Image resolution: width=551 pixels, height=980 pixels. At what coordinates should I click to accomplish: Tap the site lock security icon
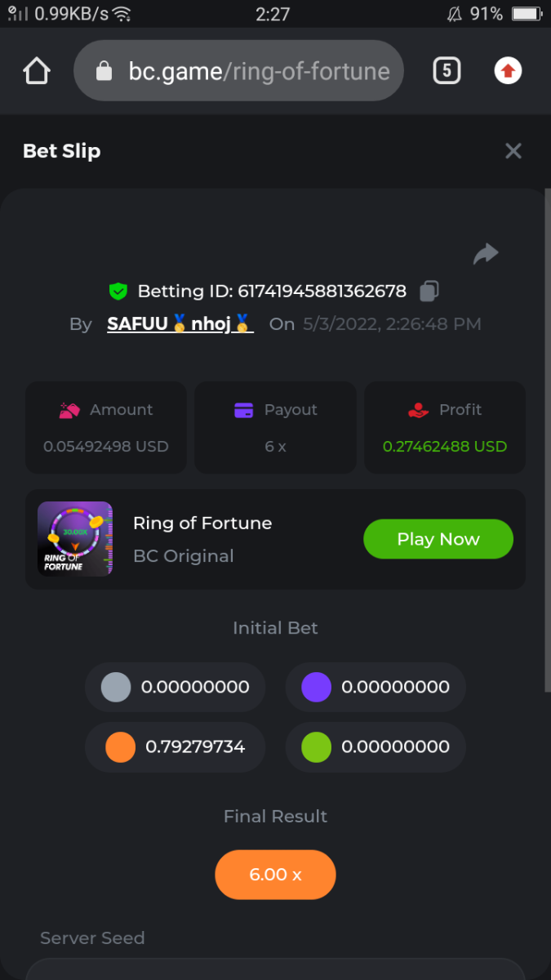click(104, 72)
